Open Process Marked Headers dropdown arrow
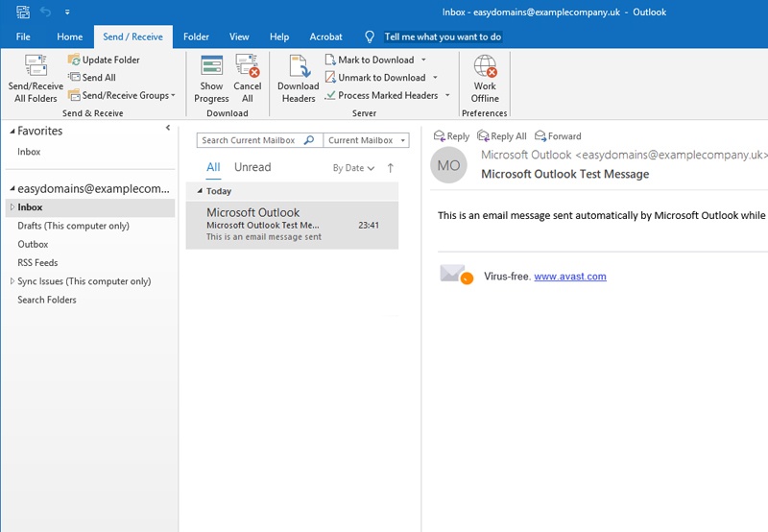768x532 pixels. point(447,95)
